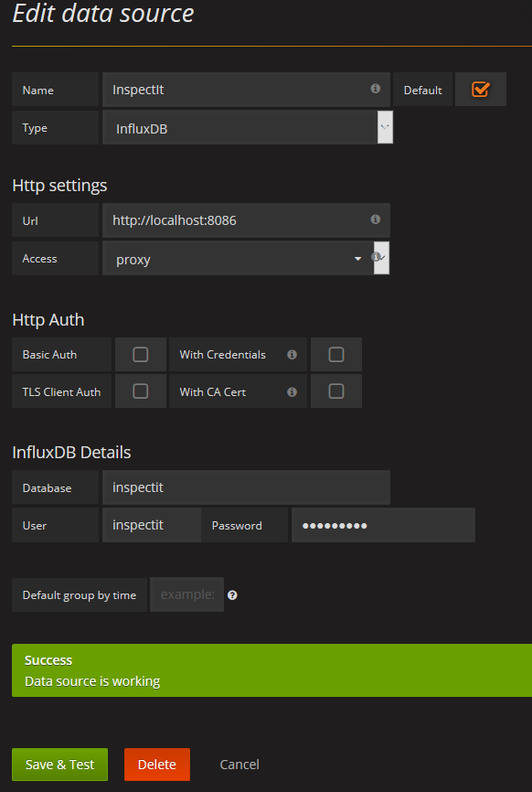
Task: Click the Url field with localhost:8086
Action: tap(246, 220)
